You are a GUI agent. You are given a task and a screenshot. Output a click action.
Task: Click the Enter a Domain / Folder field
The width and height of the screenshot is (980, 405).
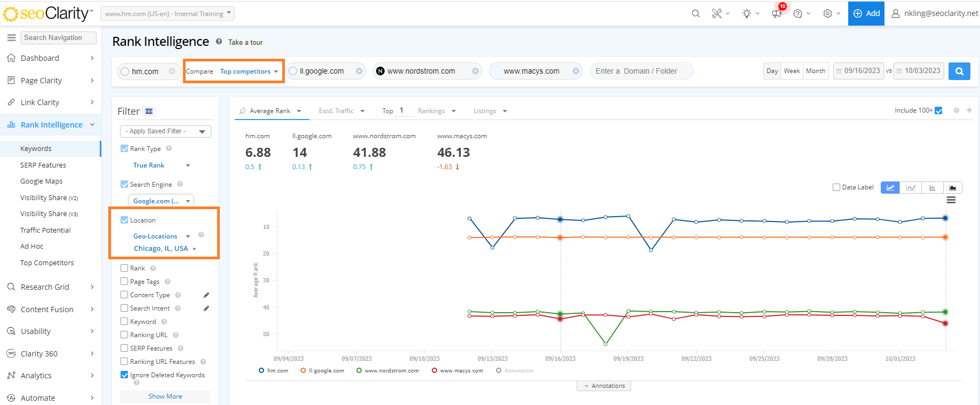[x=641, y=71]
